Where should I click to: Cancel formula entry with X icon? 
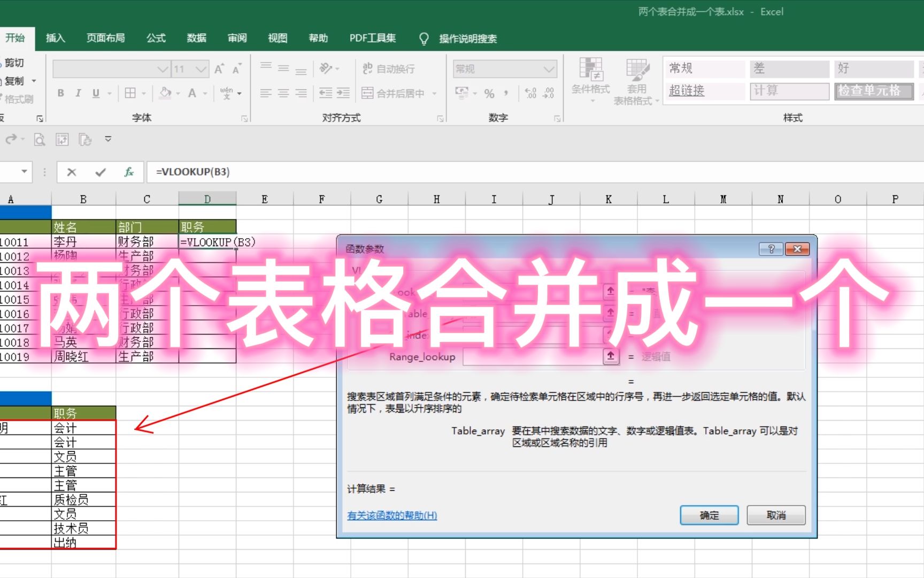pos(72,172)
